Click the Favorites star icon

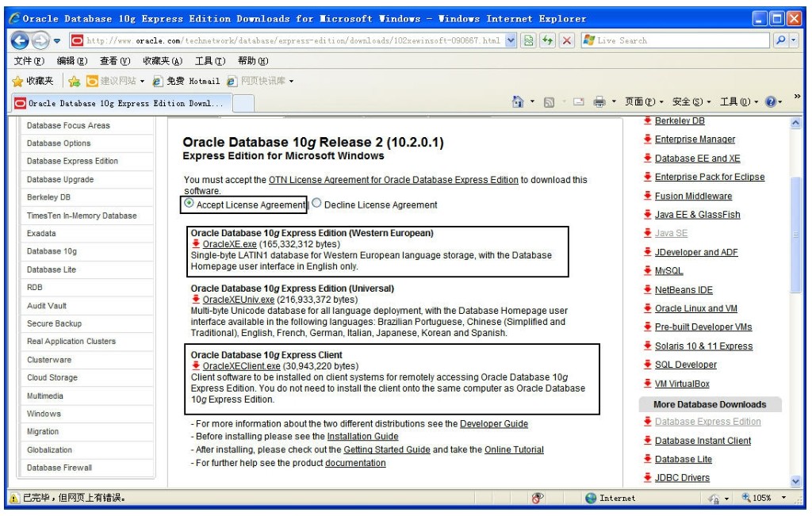tap(17, 82)
